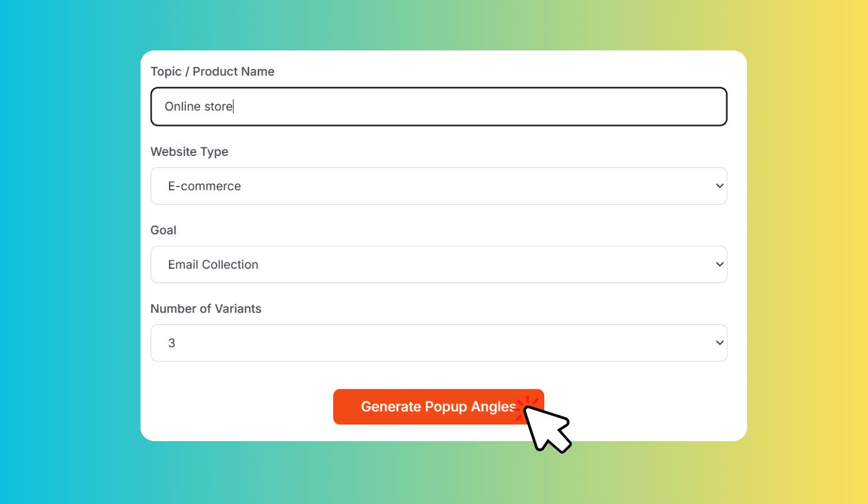The height and width of the screenshot is (504, 868).
Task: Open the Number of Variants dropdown
Action: [439, 343]
